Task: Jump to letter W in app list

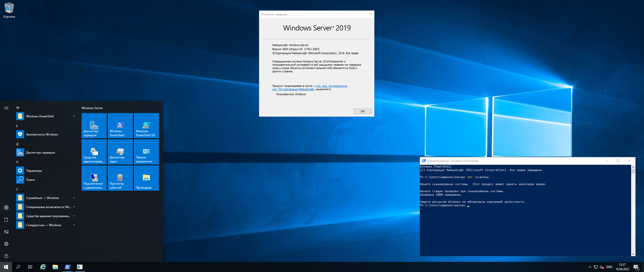Action: 18,108
